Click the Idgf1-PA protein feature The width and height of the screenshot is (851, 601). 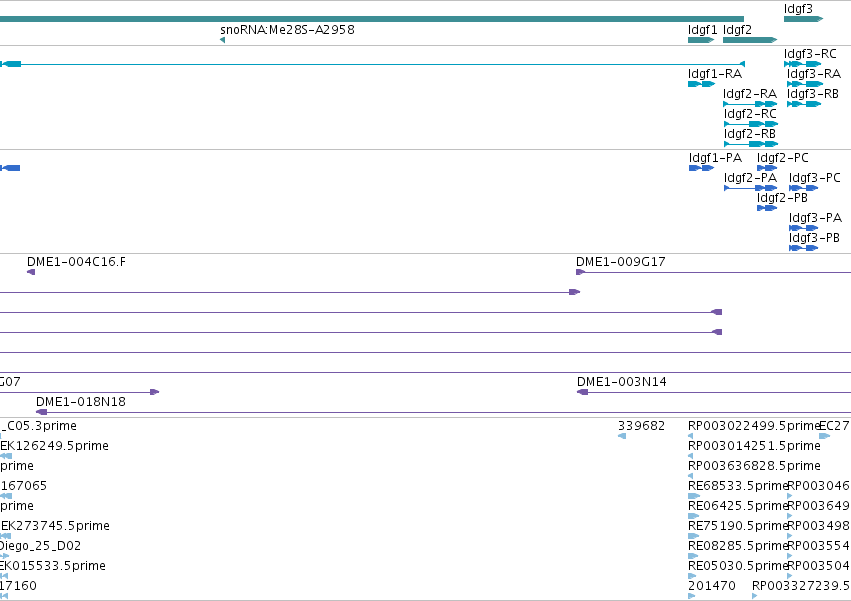[702, 168]
